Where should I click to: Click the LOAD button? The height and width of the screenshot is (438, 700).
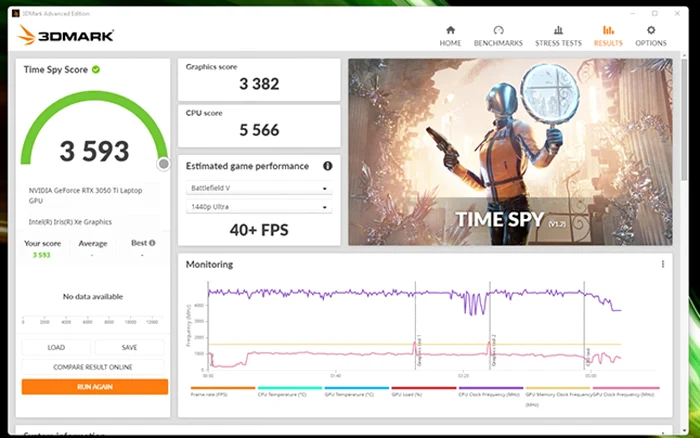[x=56, y=347]
